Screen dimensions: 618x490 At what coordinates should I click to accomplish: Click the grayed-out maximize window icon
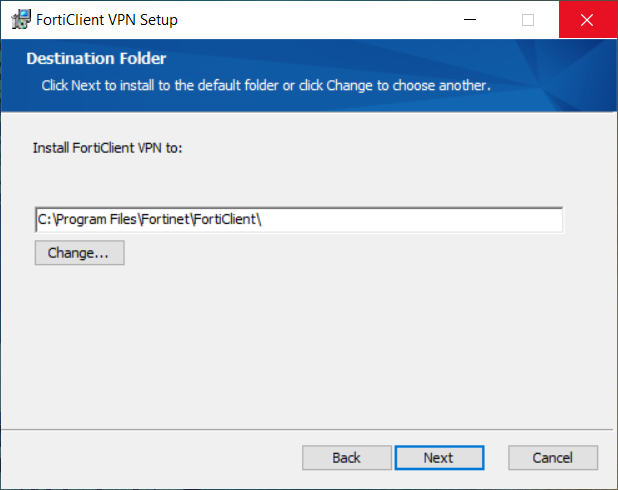pyautogui.click(x=528, y=19)
